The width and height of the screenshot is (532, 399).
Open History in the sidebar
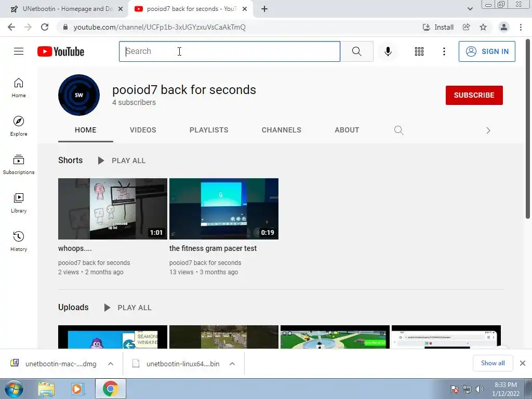click(x=19, y=241)
